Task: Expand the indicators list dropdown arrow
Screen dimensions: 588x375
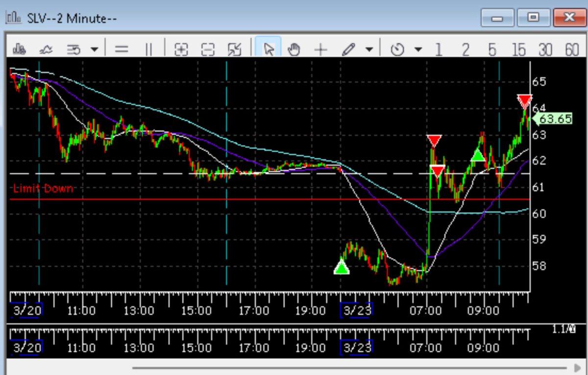Action: 95,50
